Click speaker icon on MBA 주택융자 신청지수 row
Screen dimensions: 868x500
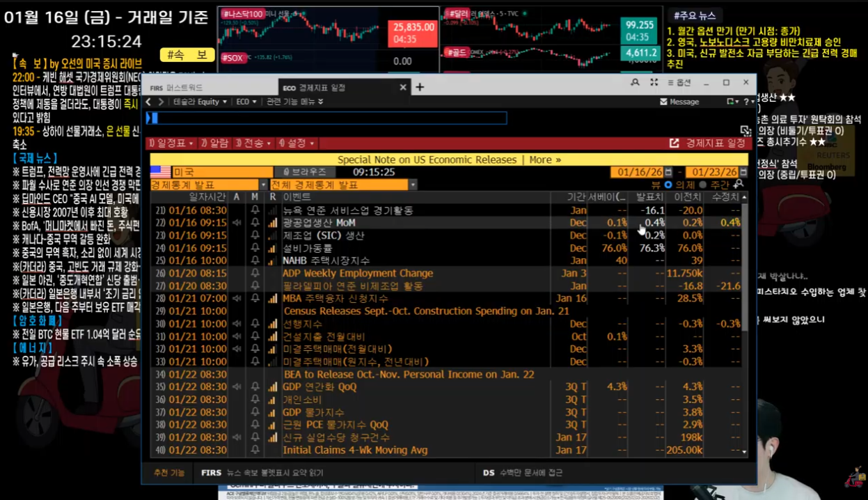[237, 298]
